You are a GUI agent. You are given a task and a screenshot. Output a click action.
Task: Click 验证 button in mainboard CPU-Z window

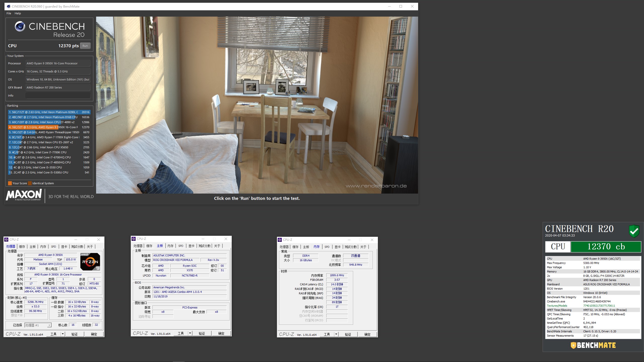(202, 333)
